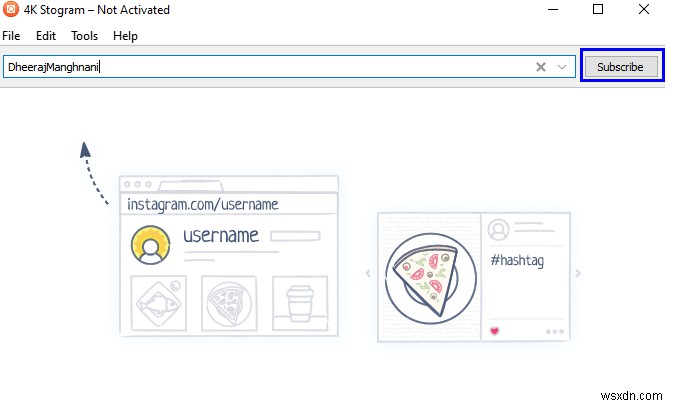Expand the search field dropdown arrow

[562, 67]
